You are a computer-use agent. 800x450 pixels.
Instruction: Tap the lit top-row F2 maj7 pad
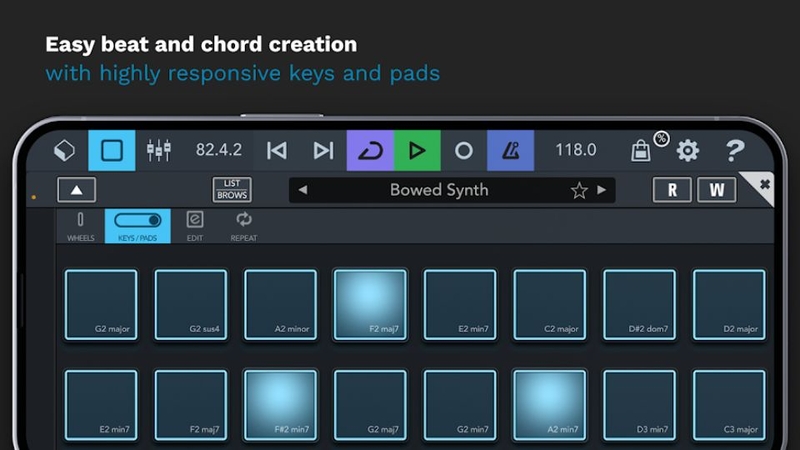[370, 305]
